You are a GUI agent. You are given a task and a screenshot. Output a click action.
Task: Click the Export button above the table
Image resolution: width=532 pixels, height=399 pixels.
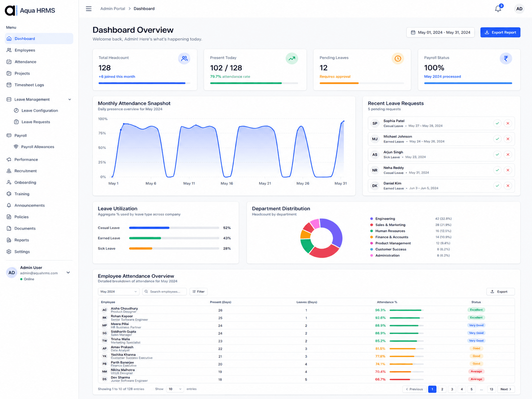[500, 292]
